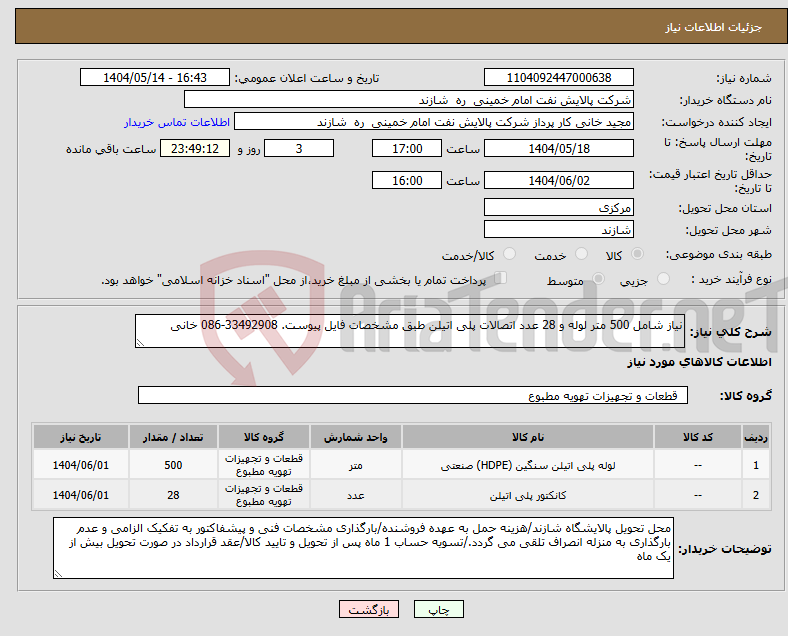Click the تعداد / مقدار column header

173,437
